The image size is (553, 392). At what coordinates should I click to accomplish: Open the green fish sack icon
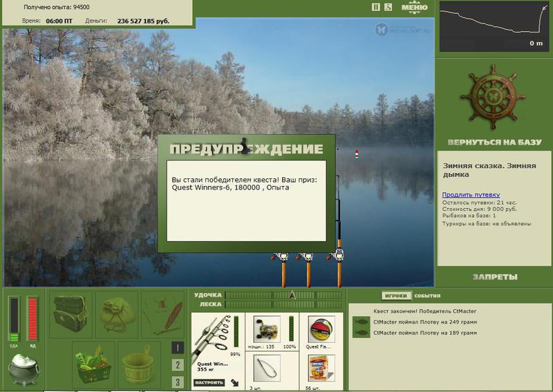coord(118,315)
